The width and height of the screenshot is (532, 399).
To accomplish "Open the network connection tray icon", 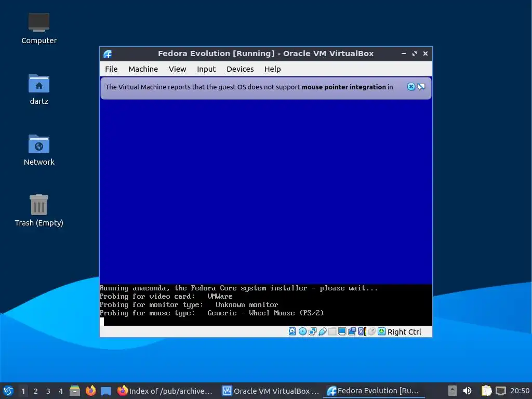I will [x=500, y=391].
